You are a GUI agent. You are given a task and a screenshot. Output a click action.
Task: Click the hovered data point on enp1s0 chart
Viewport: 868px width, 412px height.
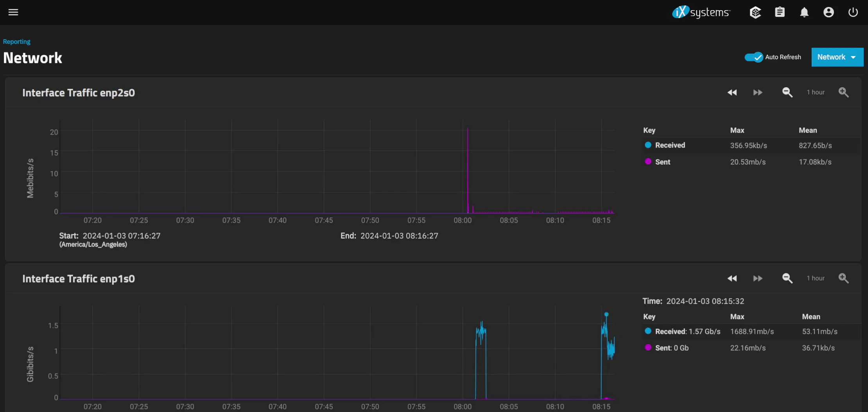[x=606, y=314]
